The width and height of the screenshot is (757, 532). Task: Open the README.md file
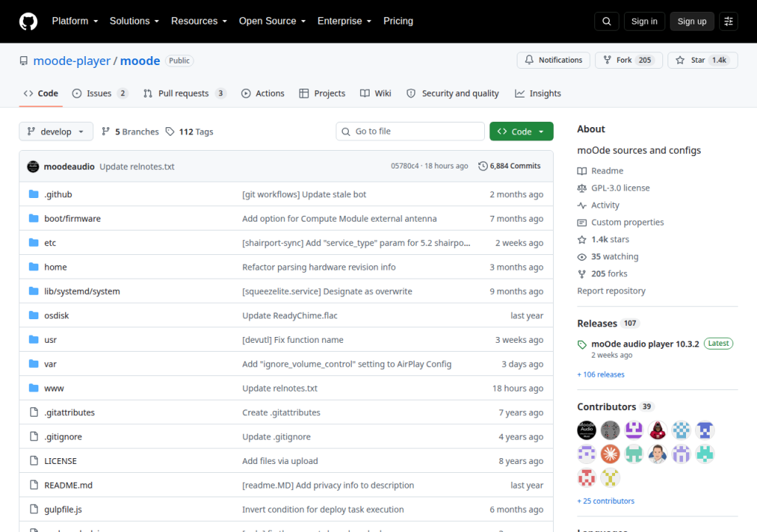[x=68, y=485]
